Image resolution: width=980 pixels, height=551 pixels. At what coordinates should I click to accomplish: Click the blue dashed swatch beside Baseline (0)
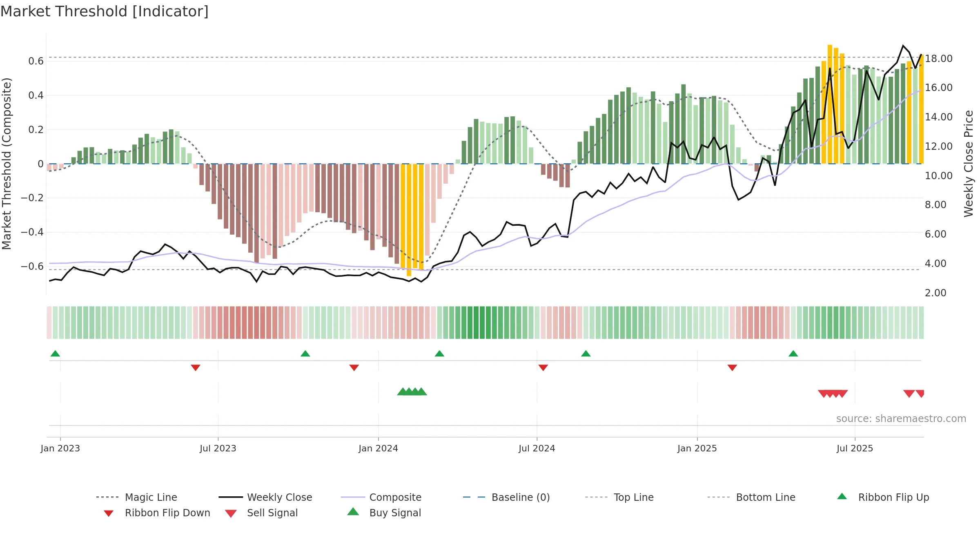tap(474, 497)
